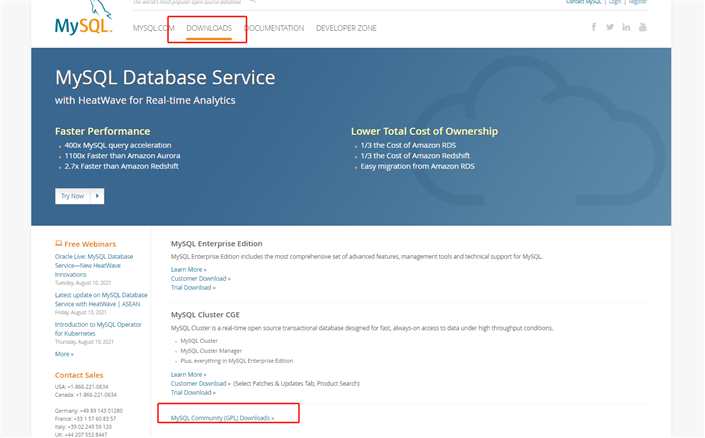Open the MySQL Twitter icon
The height and width of the screenshot is (438, 705).
click(610, 27)
